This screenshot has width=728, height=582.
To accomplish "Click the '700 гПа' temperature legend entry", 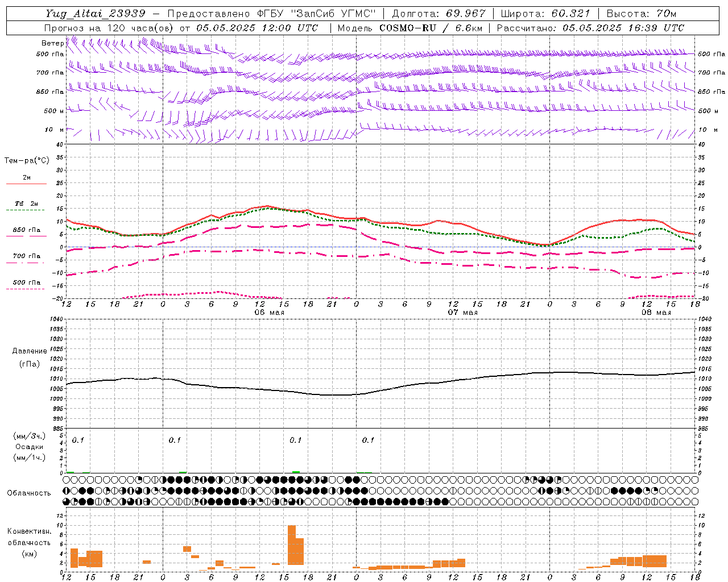I will [x=26, y=256].
